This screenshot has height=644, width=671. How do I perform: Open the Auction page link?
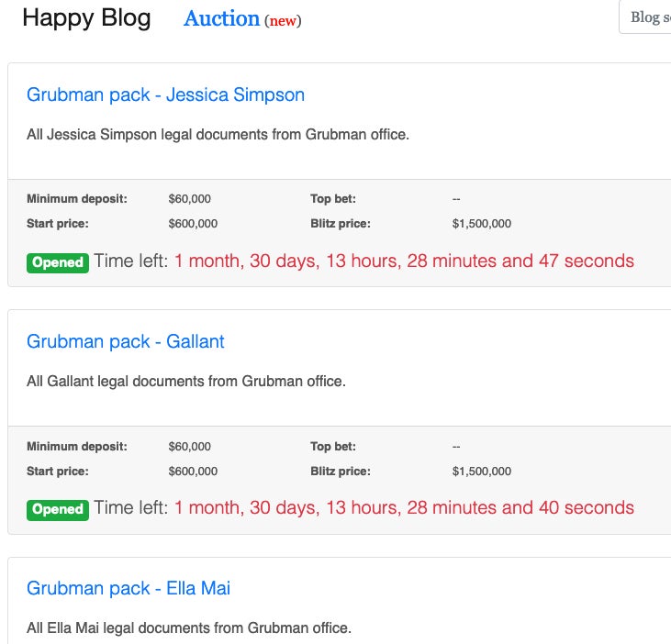tap(221, 18)
